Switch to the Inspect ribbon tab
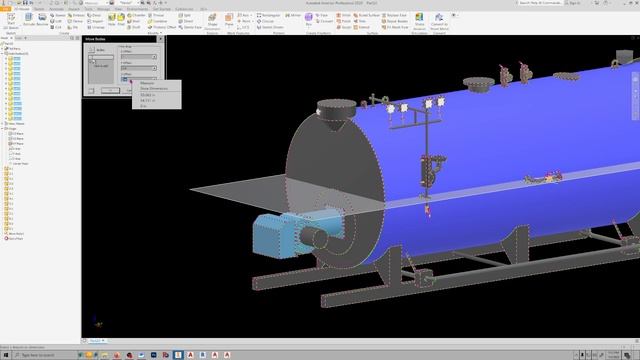This screenshot has height=360, width=640. pos(74,9)
